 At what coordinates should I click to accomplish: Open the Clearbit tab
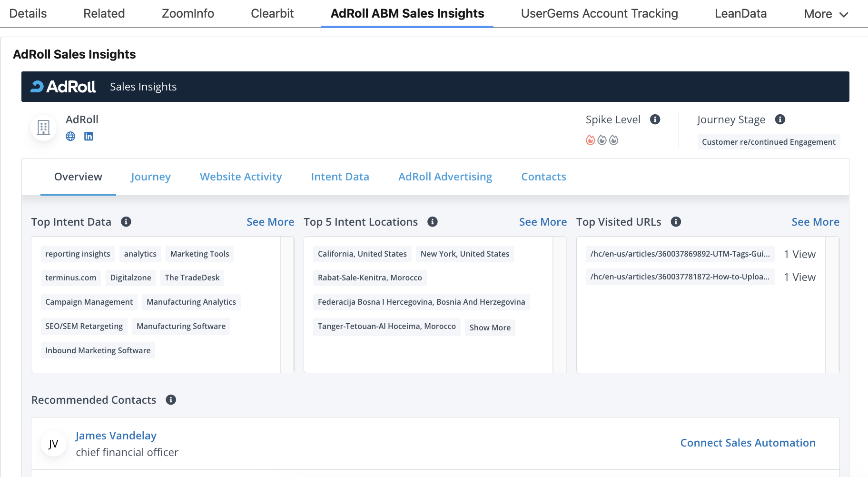pos(272,13)
